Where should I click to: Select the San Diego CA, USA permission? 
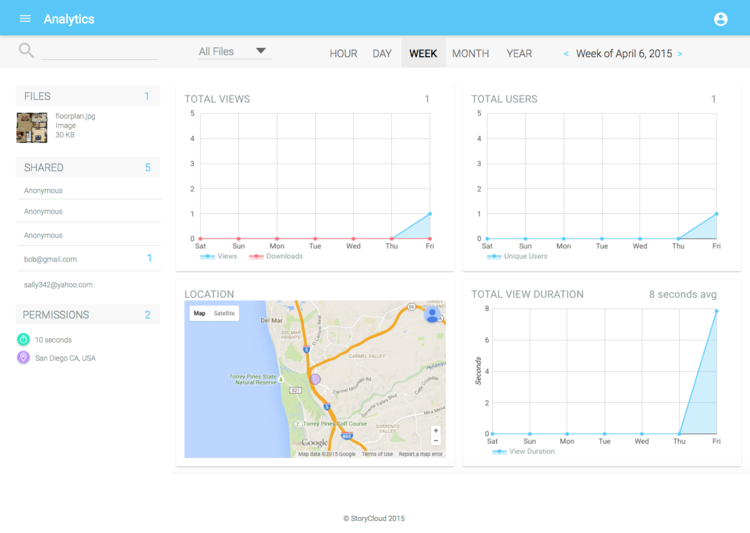pos(65,358)
